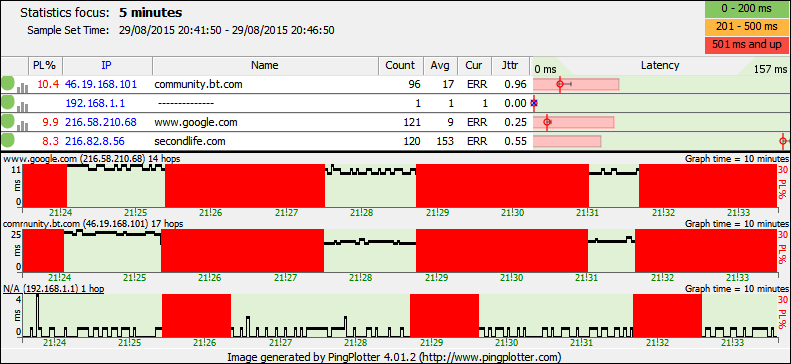Click the Latency column header
The height and width of the screenshot is (364, 791).
[660, 66]
